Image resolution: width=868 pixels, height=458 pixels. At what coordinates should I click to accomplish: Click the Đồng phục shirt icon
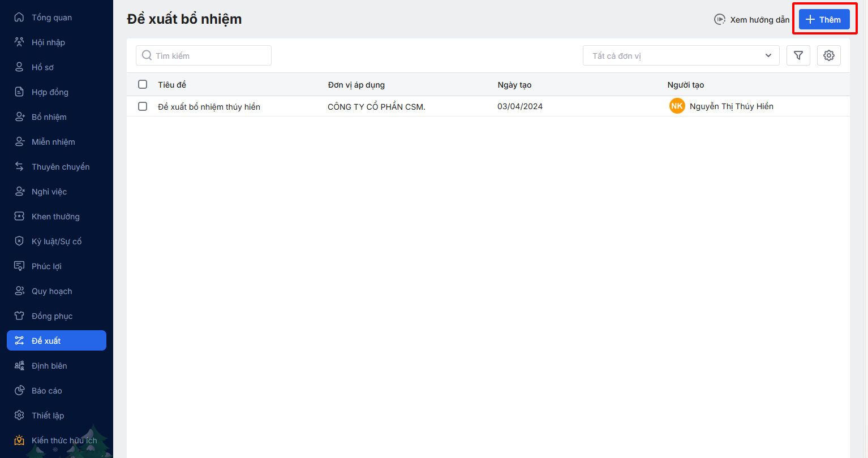click(x=19, y=316)
